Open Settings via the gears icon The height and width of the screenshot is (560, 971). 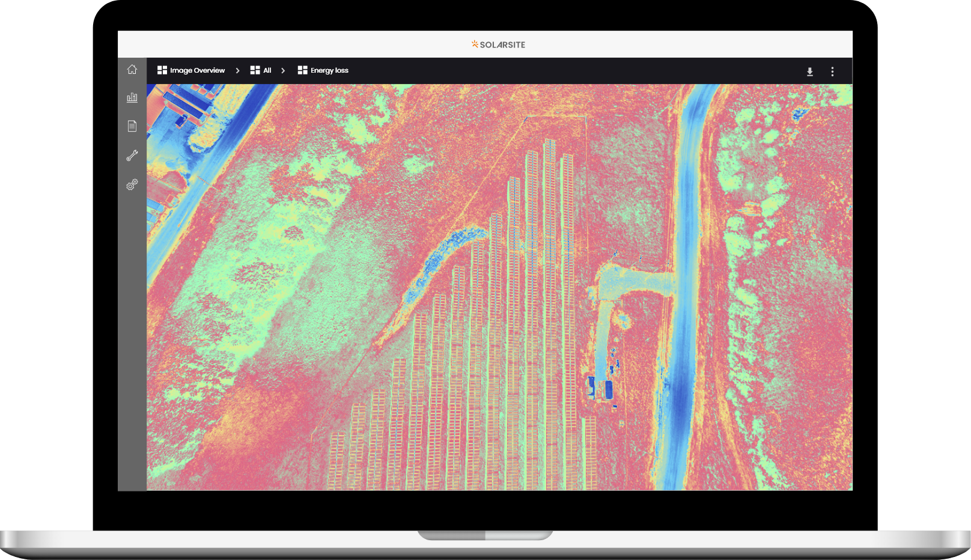pyautogui.click(x=132, y=184)
